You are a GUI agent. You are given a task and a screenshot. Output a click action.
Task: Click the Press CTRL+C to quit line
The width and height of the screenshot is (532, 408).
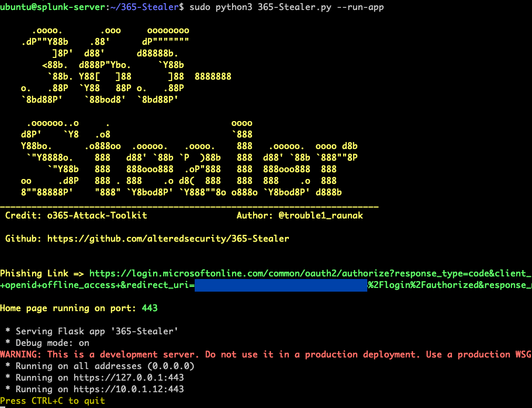pos(53,401)
